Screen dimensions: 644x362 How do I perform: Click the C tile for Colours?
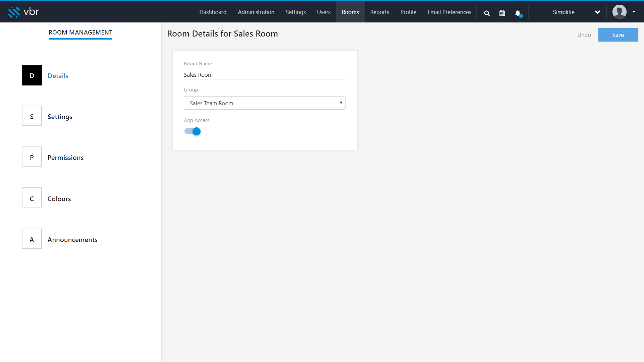(32, 197)
